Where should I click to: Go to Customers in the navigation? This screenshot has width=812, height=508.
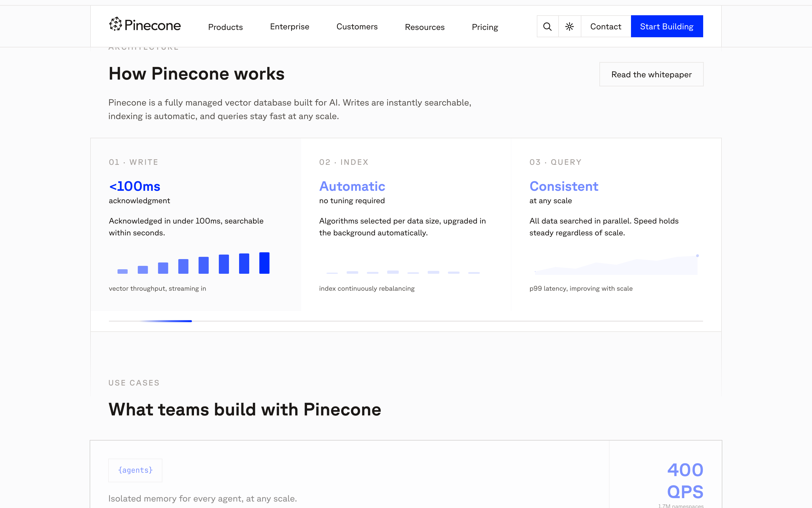coord(357,27)
